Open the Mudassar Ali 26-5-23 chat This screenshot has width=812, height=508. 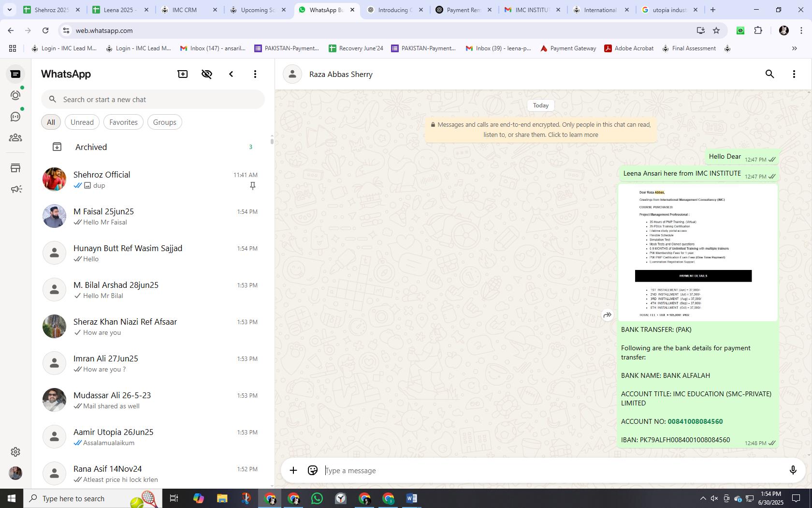153,400
